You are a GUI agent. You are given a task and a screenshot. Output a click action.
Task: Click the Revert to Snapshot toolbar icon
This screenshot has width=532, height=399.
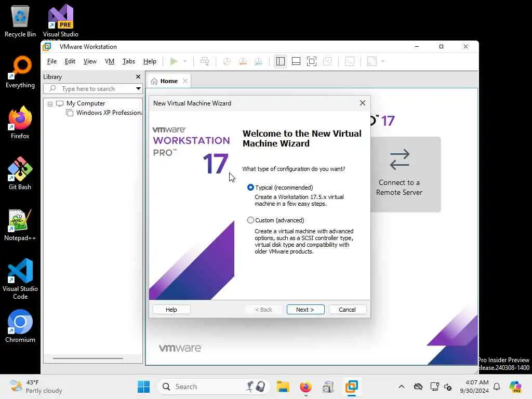243,61
